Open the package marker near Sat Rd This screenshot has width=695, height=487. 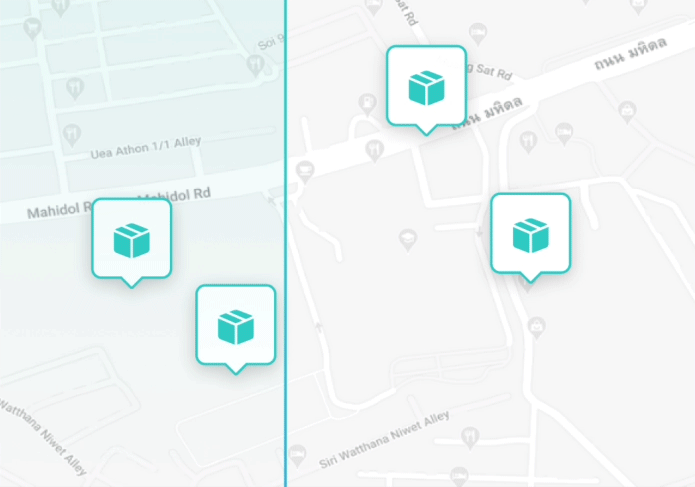426,86
